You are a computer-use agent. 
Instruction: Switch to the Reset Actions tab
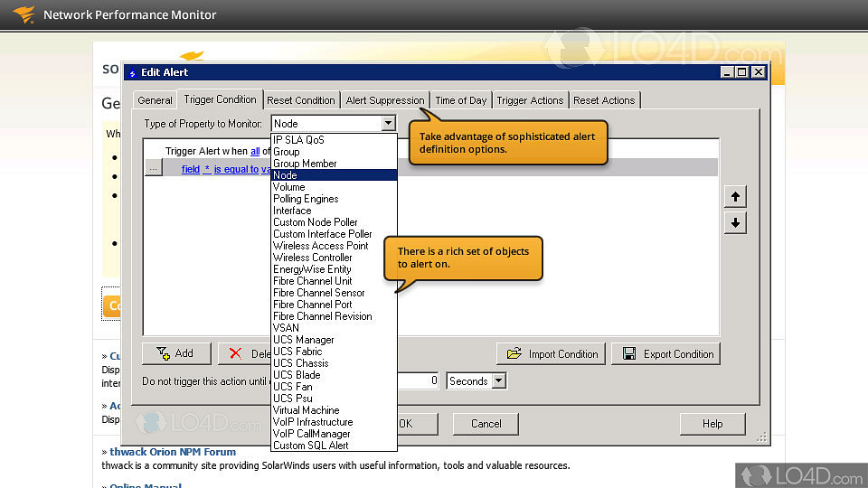coord(604,100)
